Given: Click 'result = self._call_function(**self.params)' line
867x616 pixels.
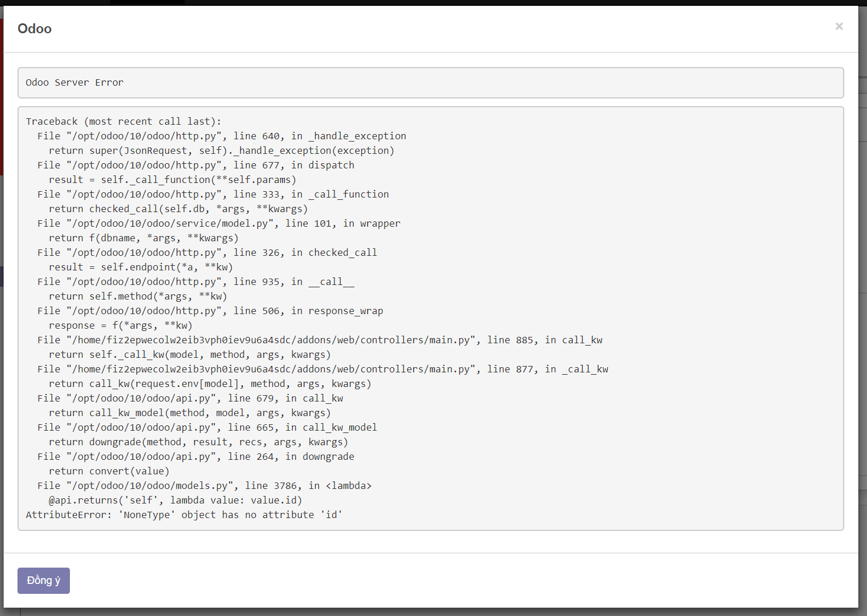Looking at the screenshot, I should 172,179.
